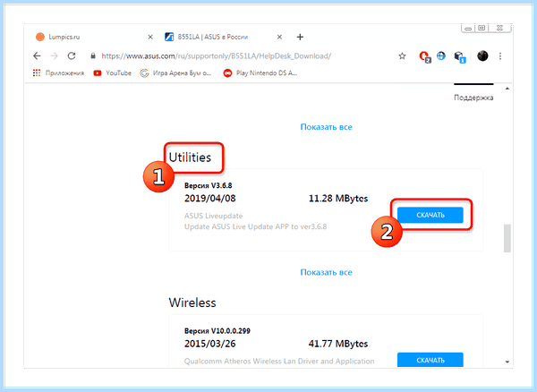Screen dimensions: 537x392
Task: Click the 41.77 MBytes size text
Action: click(338, 344)
